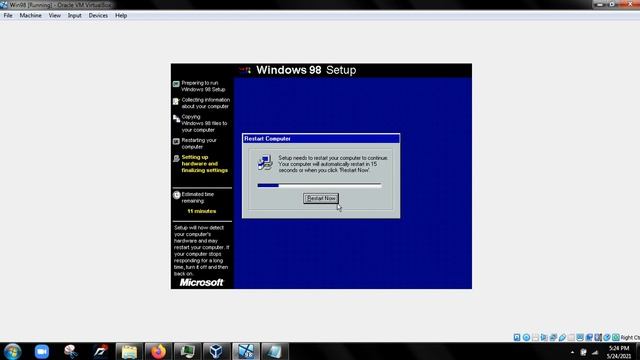Viewport: 640px width, 360px height.
Task: Click the Microsoft logo in Setup sidebar
Action: click(202, 282)
